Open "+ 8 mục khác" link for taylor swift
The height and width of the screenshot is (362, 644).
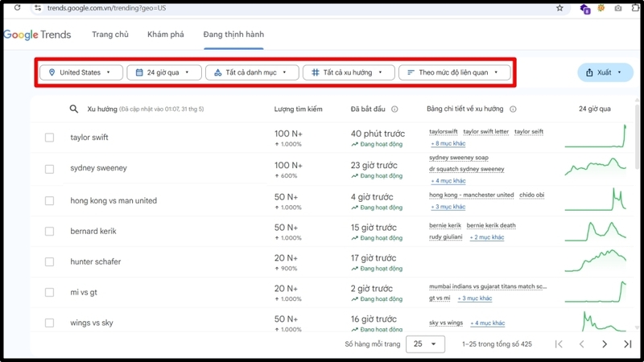pos(448,143)
